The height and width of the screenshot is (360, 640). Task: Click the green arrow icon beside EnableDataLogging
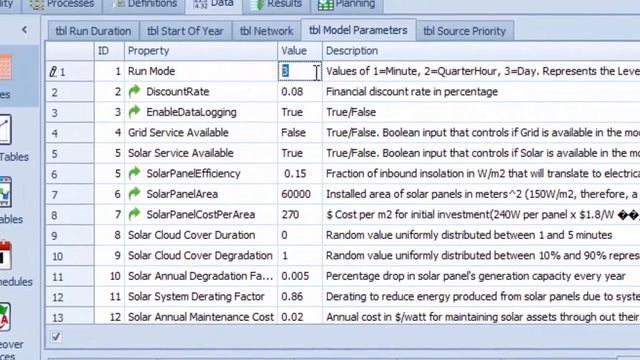(134, 111)
